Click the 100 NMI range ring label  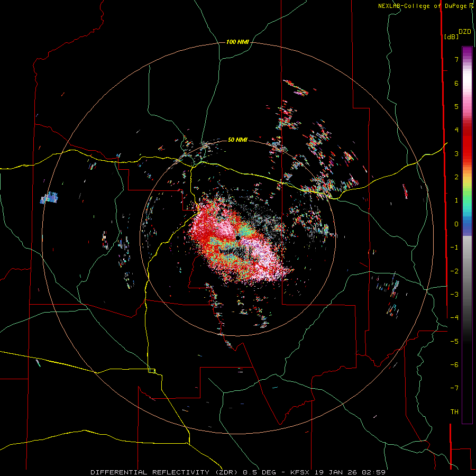[237, 42]
